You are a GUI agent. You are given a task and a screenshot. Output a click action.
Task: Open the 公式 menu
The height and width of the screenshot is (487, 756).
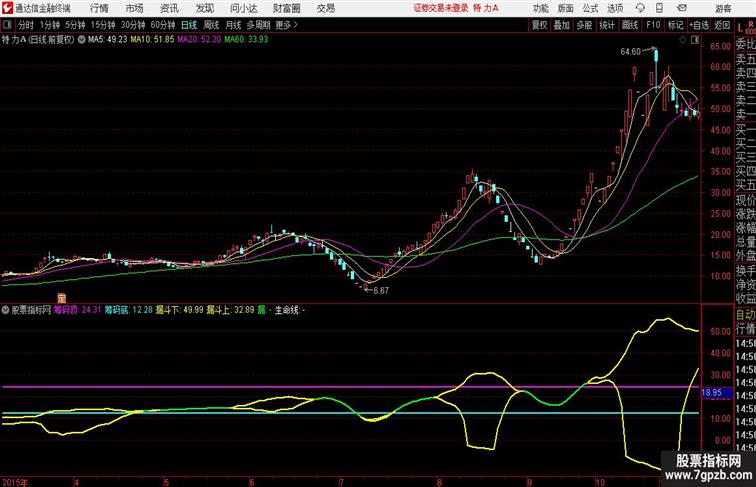(x=590, y=8)
